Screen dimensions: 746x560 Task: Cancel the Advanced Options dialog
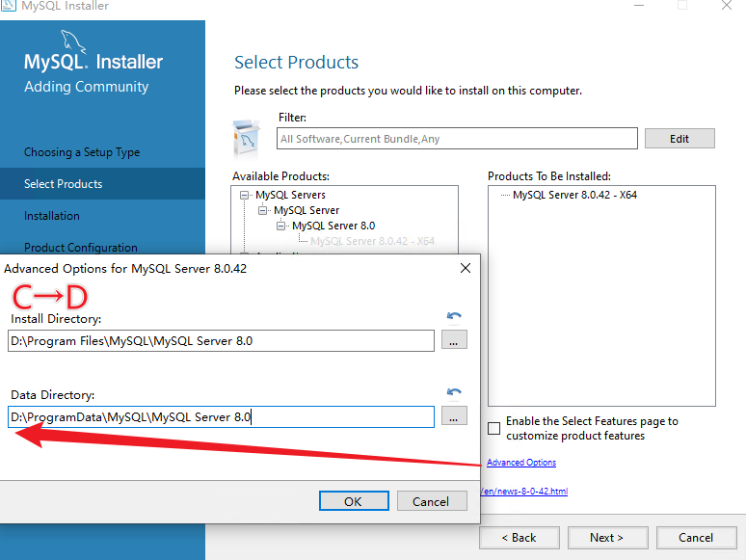pyautogui.click(x=432, y=501)
